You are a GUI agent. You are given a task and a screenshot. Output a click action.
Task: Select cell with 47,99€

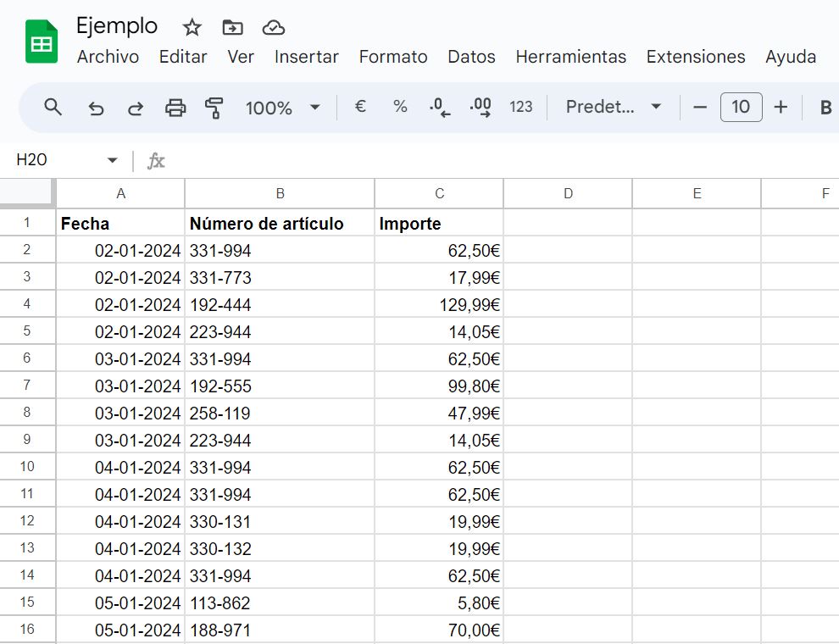pos(439,413)
